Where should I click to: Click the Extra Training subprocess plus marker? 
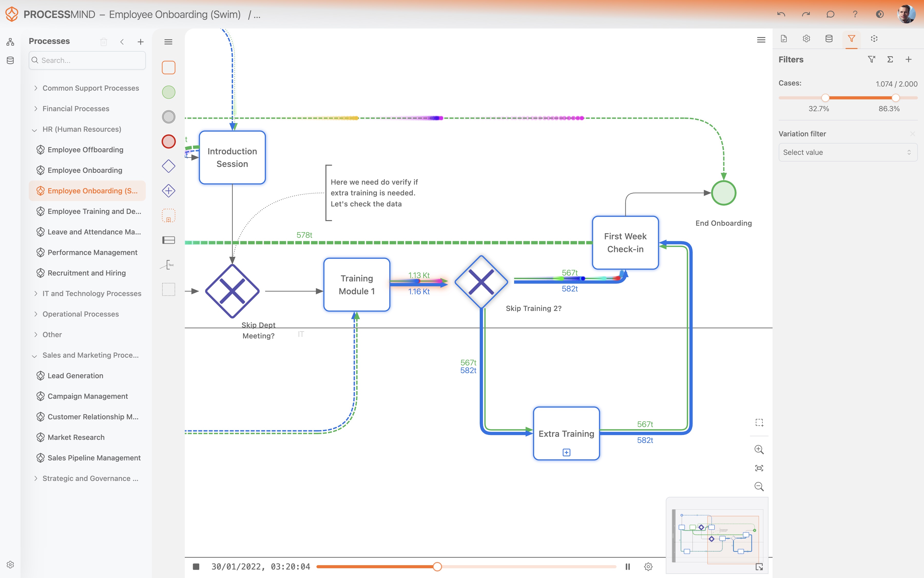pos(566,452)
